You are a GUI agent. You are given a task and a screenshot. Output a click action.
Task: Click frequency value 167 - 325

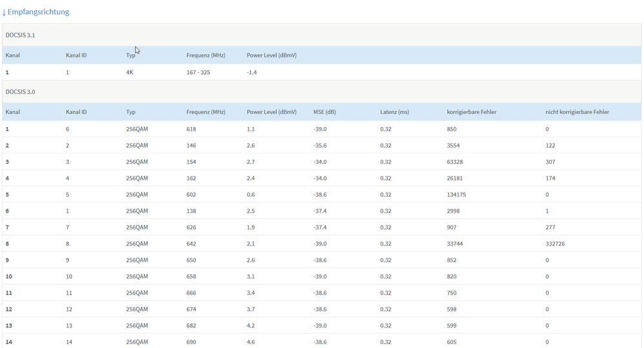(198, 72)
